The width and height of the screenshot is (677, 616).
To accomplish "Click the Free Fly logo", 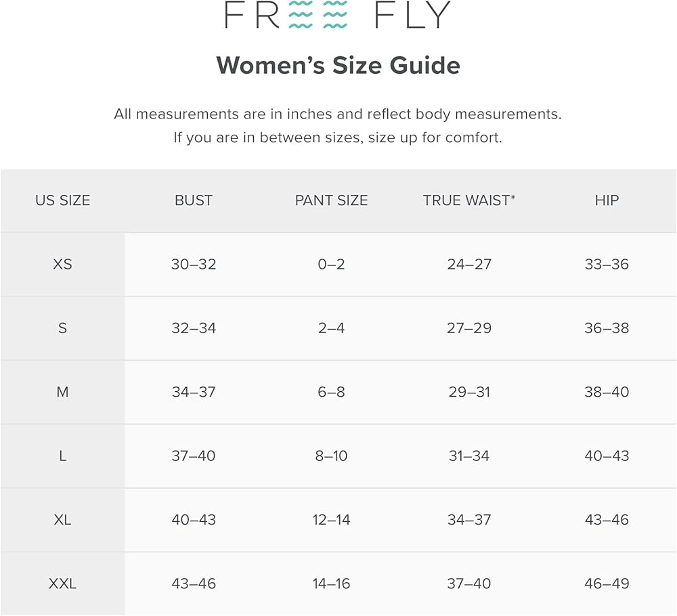I will point(337,15).
